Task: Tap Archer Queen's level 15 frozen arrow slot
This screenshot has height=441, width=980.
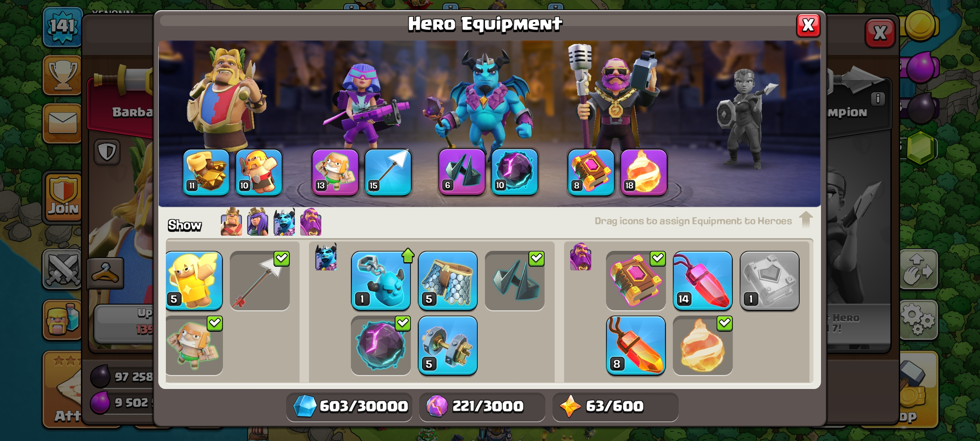Action: point(388,172)
